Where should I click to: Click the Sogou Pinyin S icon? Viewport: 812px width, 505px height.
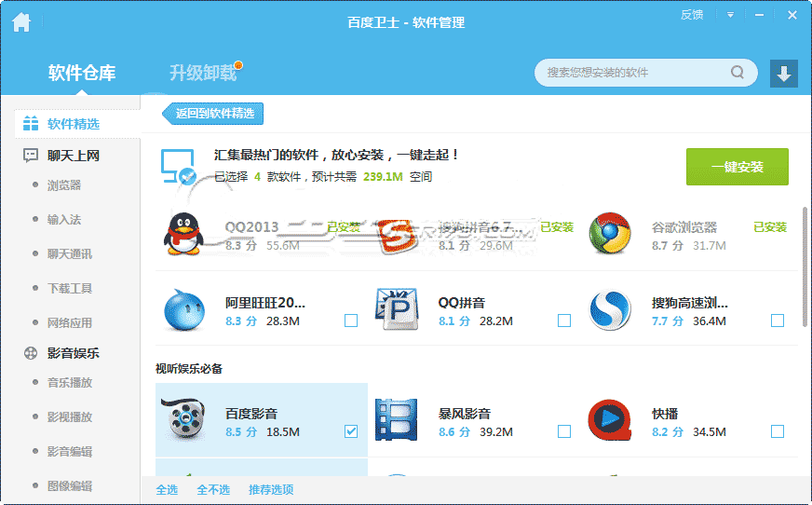point(397,236)
